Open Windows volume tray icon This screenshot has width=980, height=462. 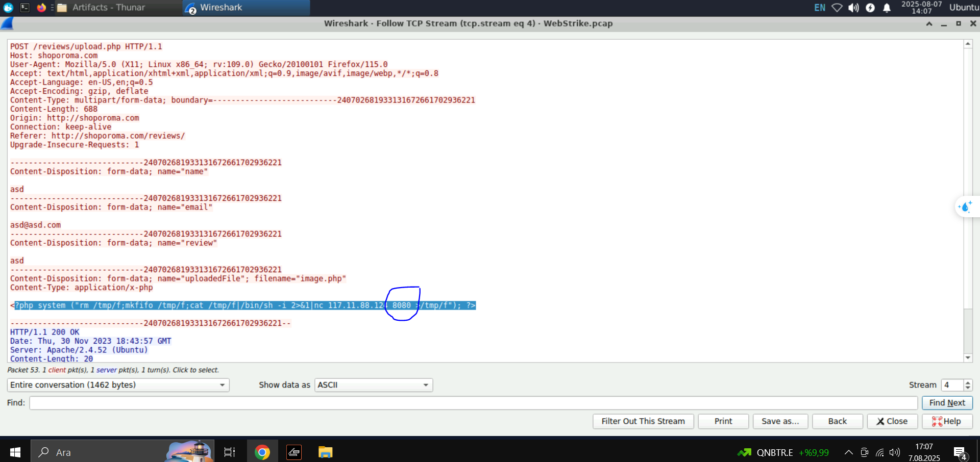[894, 452]
